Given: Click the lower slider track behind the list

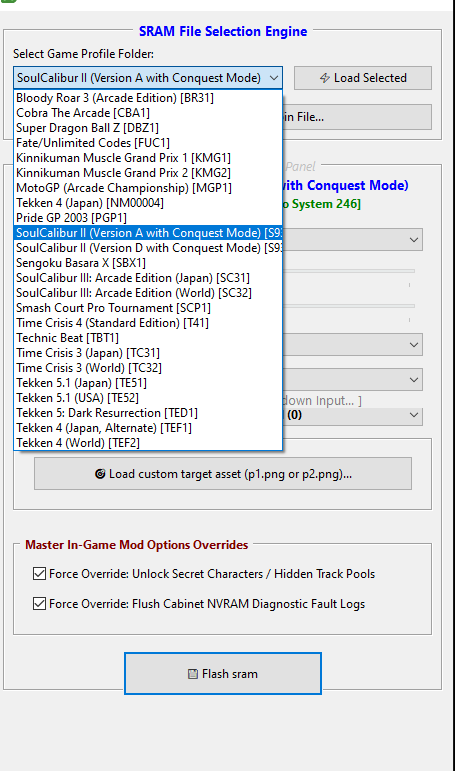Looking at the screenshot, I should [x=348, y=306].
